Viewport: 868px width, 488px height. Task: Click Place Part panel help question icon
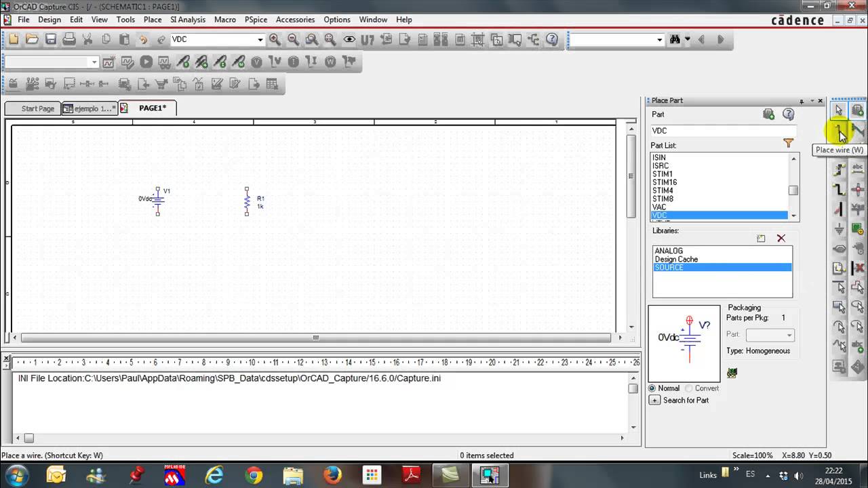point(788,115)
